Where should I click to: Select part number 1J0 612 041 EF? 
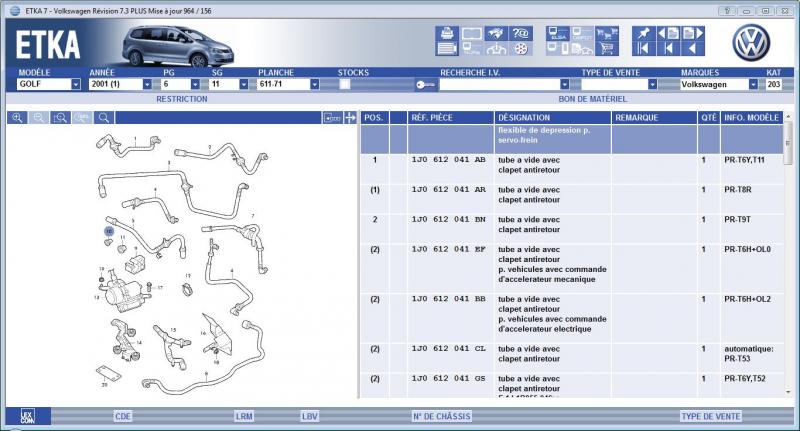click(x=448, y=249)
